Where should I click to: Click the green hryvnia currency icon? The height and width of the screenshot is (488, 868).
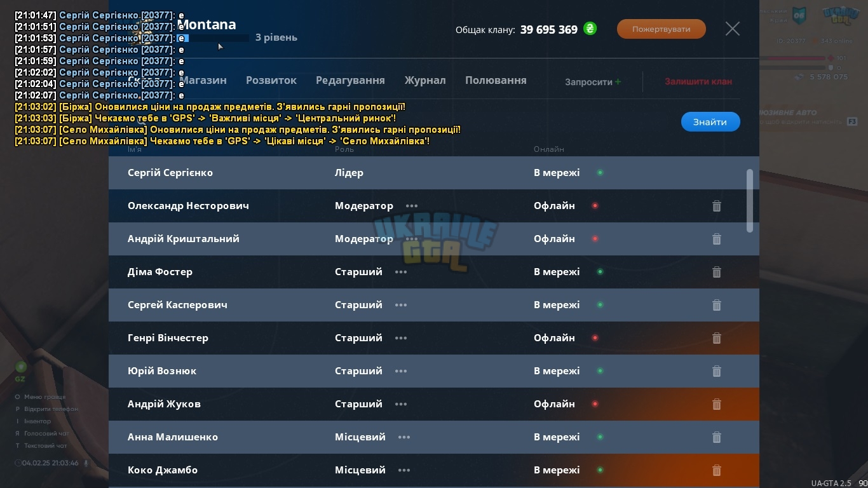click(x=590, y=29)
